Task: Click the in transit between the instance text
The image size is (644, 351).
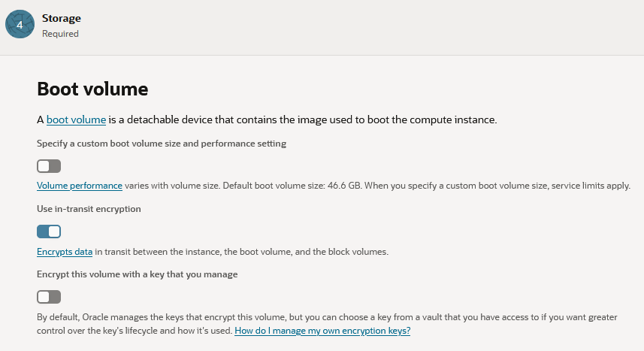Action: [x=188, y=251]
